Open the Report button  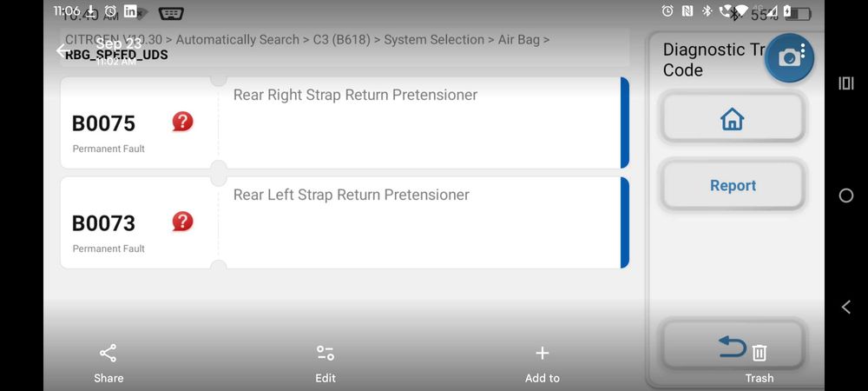[x=733, y=185]
